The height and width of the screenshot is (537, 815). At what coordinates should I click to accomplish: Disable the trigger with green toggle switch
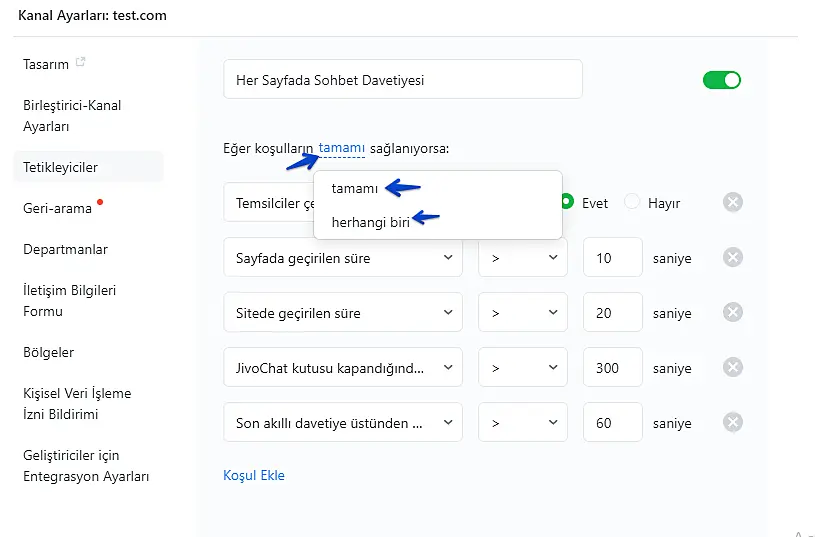point(722,80)
